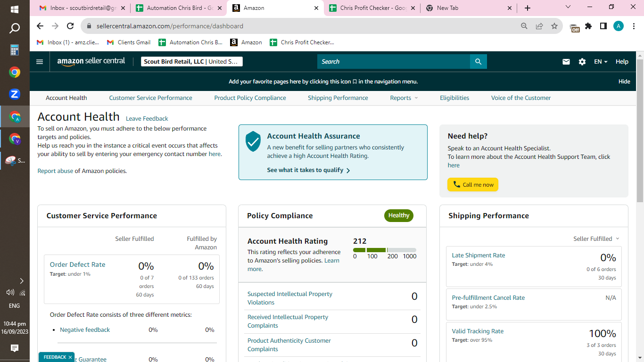Open the Eligibilities tab
644x362 pixels.
(x=454, y=98)
